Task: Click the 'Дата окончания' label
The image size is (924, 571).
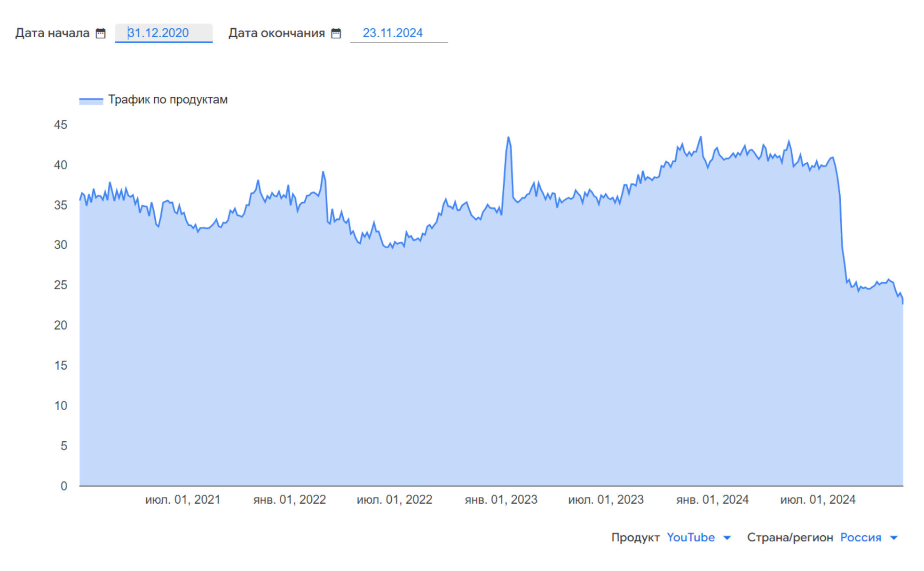Action: [x=276, y=33]
